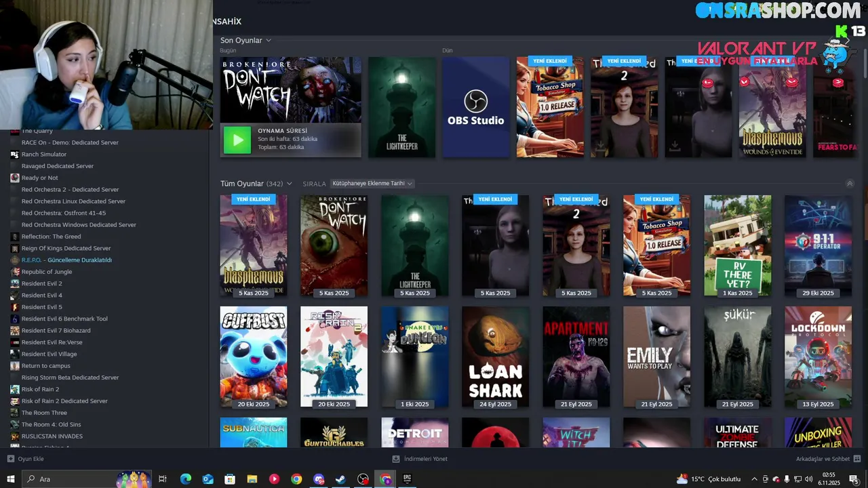Switch to Steam via its taskbar icon

(x=341, y=479)
